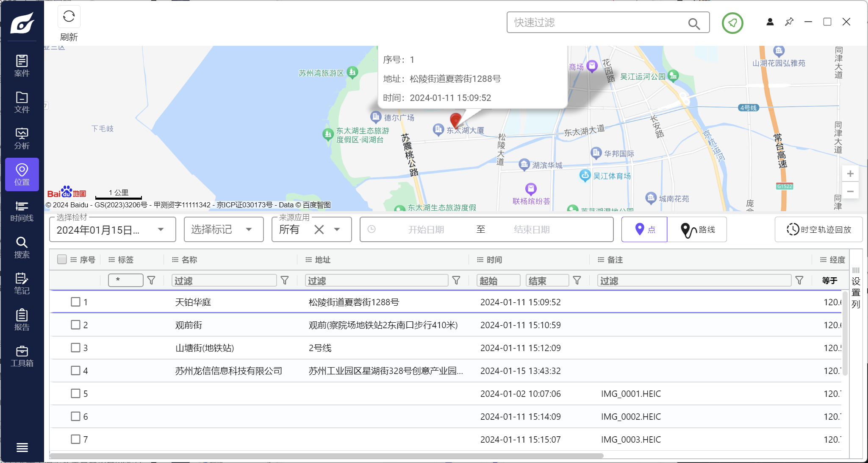Image resolution: width=868 pixels, height=463 pixels.
Task: Switch the map display to 点 (points) mode
Action: 644,229
